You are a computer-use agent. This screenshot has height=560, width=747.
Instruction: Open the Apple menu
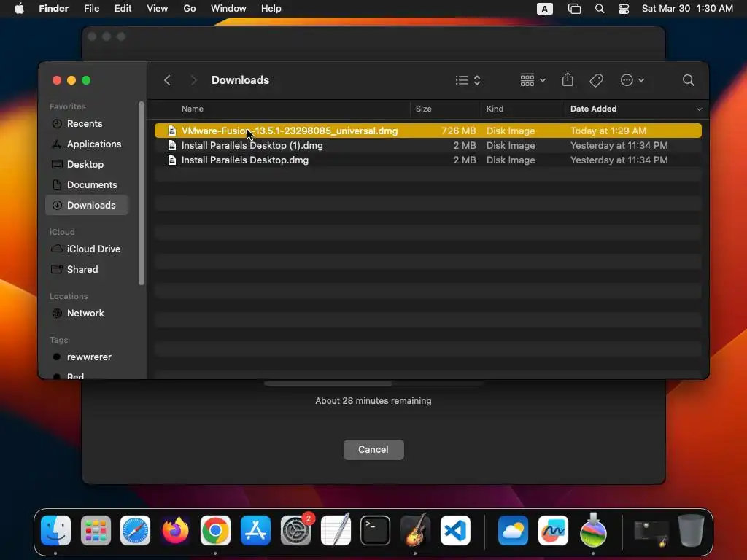[x=19, y=9]
